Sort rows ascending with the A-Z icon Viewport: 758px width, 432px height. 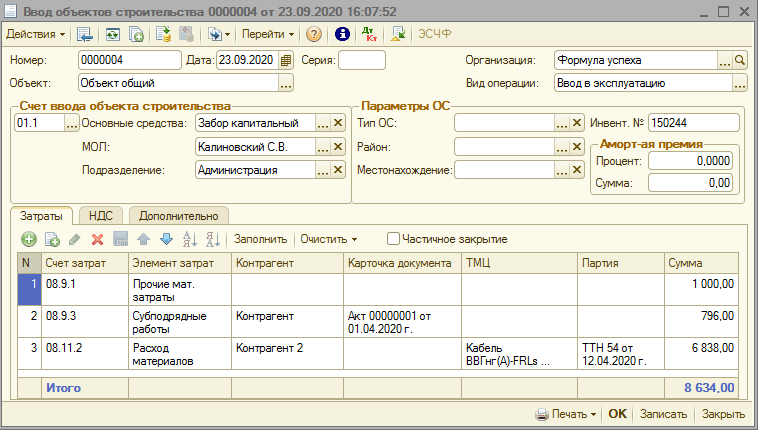click(190, 239)
